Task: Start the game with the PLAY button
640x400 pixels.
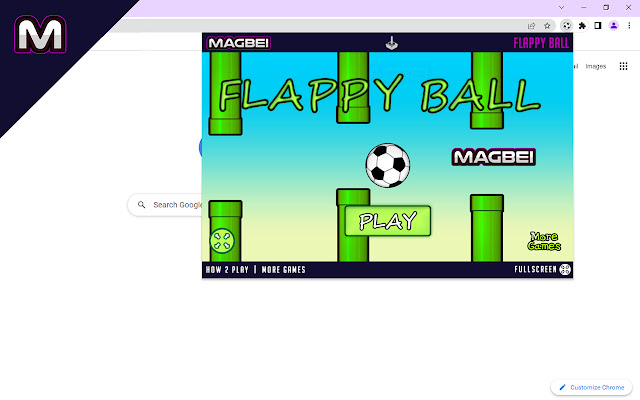Action: [x=387, y=221]
